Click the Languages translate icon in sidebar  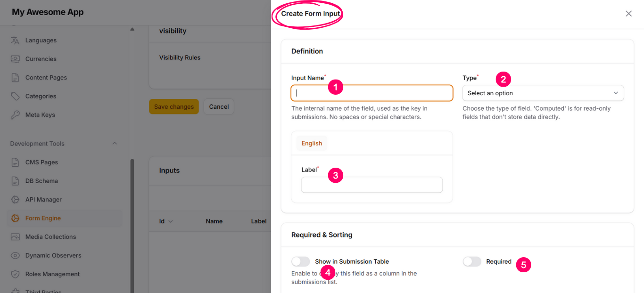coord(15,41)
